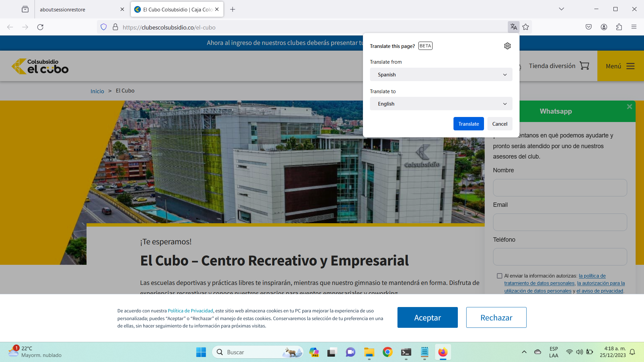
Task: Open the list all tabs chevron
Action: coord(561,9)
